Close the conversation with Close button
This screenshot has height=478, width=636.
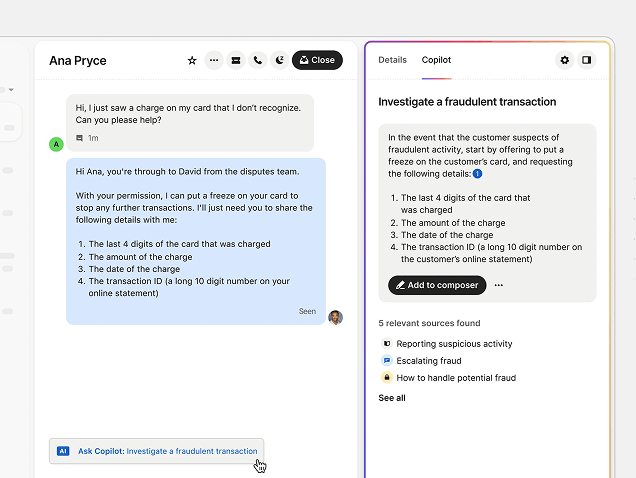click(x=317, y=60)
